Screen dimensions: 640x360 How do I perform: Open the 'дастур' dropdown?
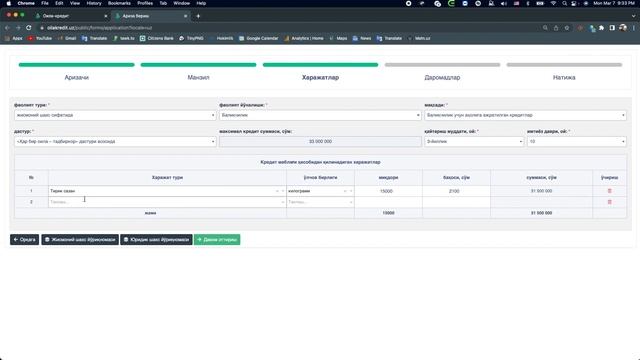click(x=115, y=142)
